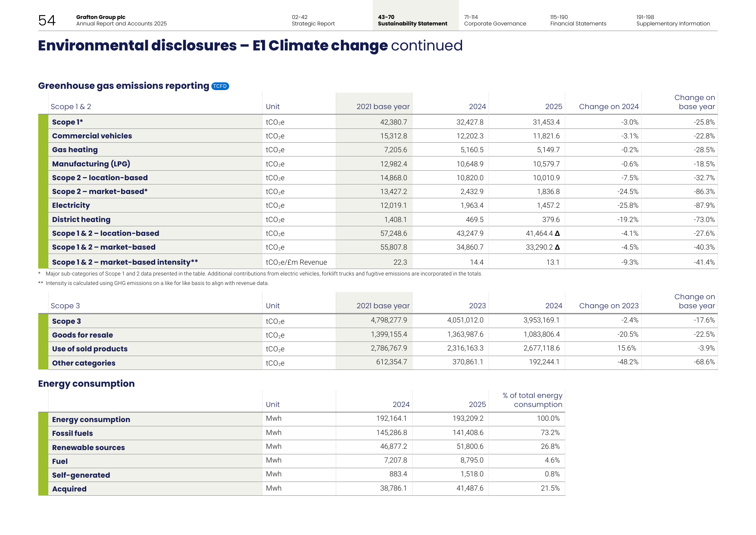Image resolution: width=756 pixels, height=535 pixels.
Task: Click the intensity value 13.1
Action: [553, 262]
